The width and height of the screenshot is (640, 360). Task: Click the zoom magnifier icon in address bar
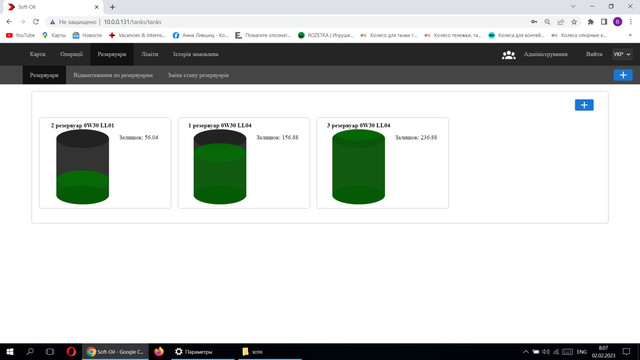547,22
